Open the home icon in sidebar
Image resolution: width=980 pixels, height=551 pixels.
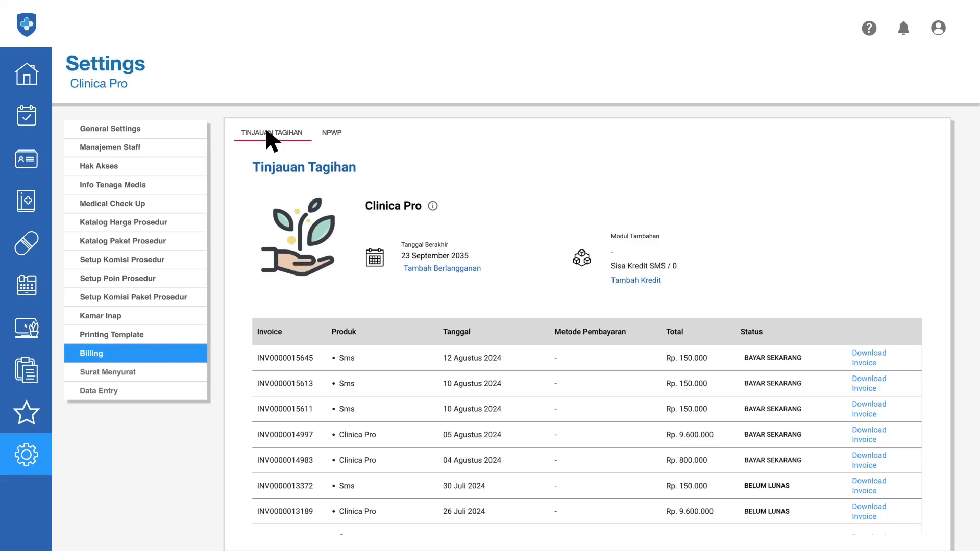click(26, 74)
